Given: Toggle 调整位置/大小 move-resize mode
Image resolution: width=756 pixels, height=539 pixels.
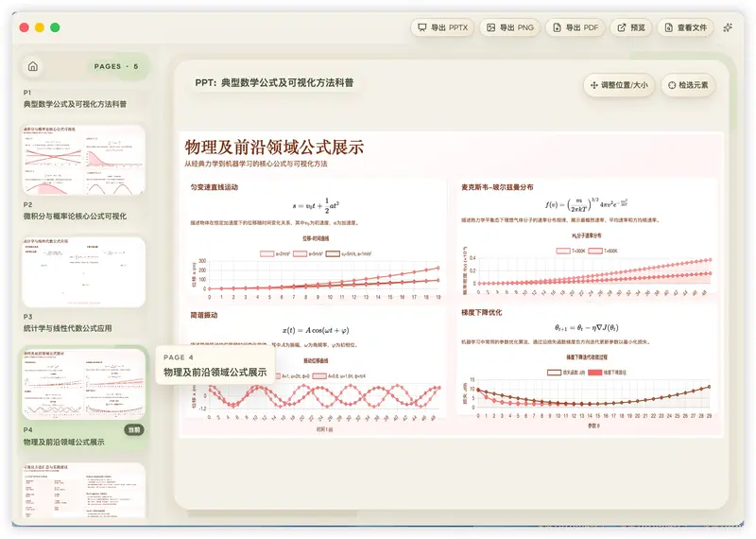Looking at the screenshot, I should click(619, 85).
